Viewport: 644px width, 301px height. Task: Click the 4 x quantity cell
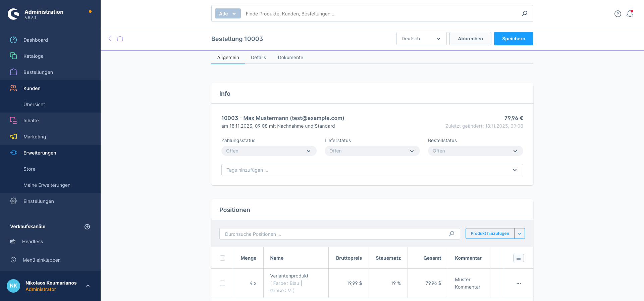pyautogui.click(x=248, y=283)
